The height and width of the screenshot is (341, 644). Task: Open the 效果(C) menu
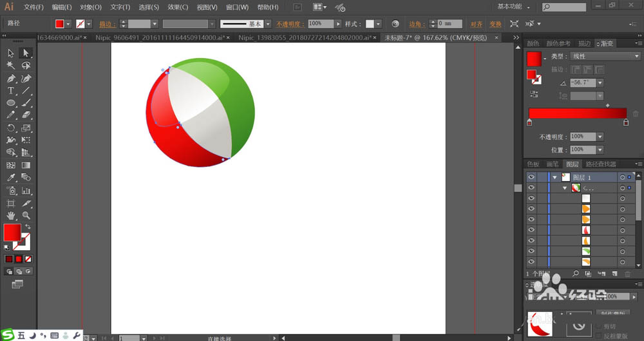[x=178, y=7]
